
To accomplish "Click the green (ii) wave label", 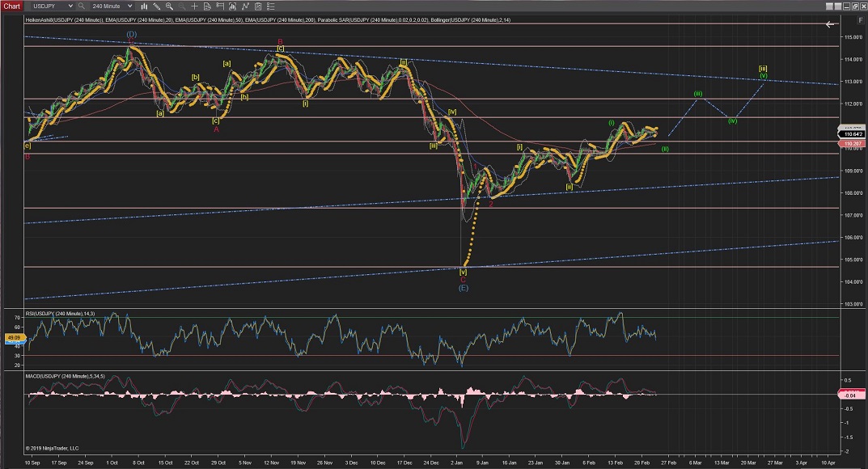I will pyautogui.click(x=665, y=149).
